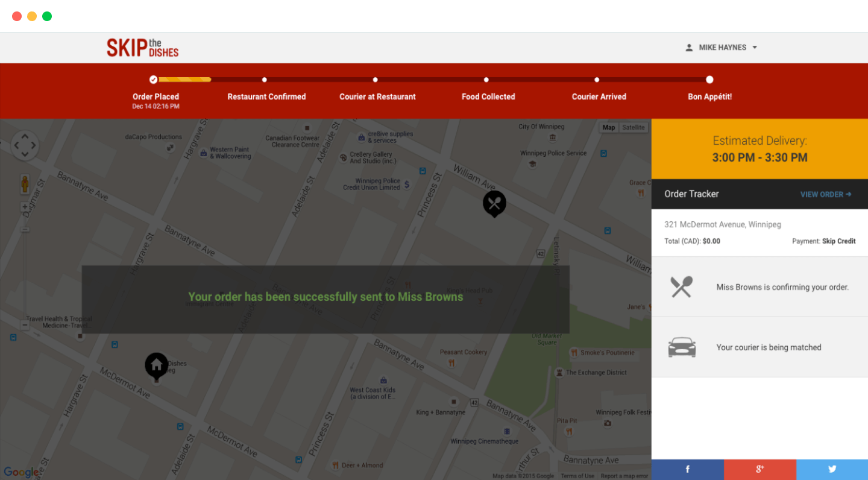This screenshot has width=868, height=480.
Task: Open the View Order link
Action: pyautogui.click(x=826, y=194)
